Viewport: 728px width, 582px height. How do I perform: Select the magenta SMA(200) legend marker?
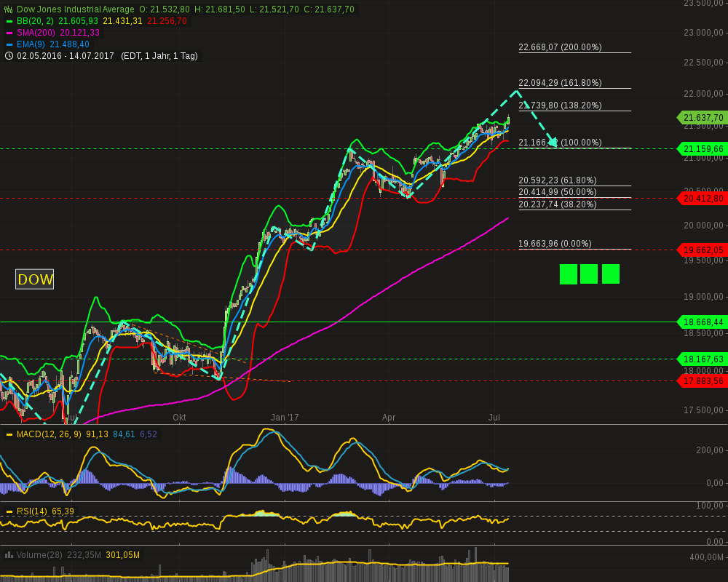(9, 33)
